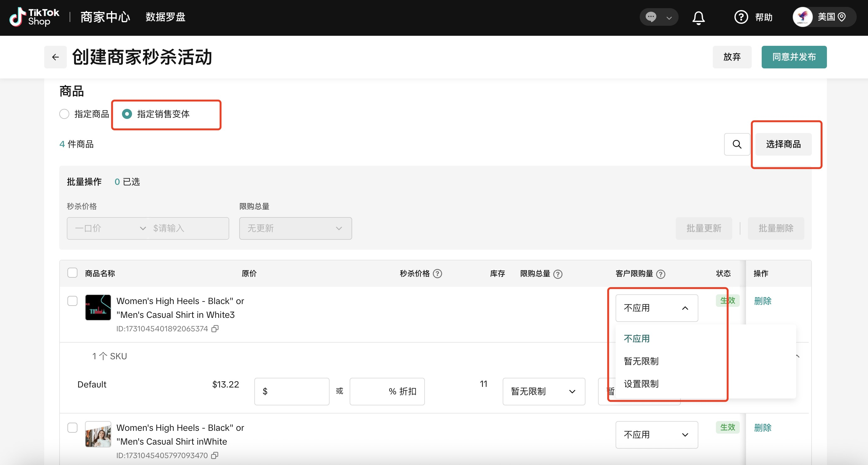Image resolution: width=868 pixels, height=465 pixels.
Task: Click the help question mark icon
Action: pyautogui.click(x=741, y=17)
